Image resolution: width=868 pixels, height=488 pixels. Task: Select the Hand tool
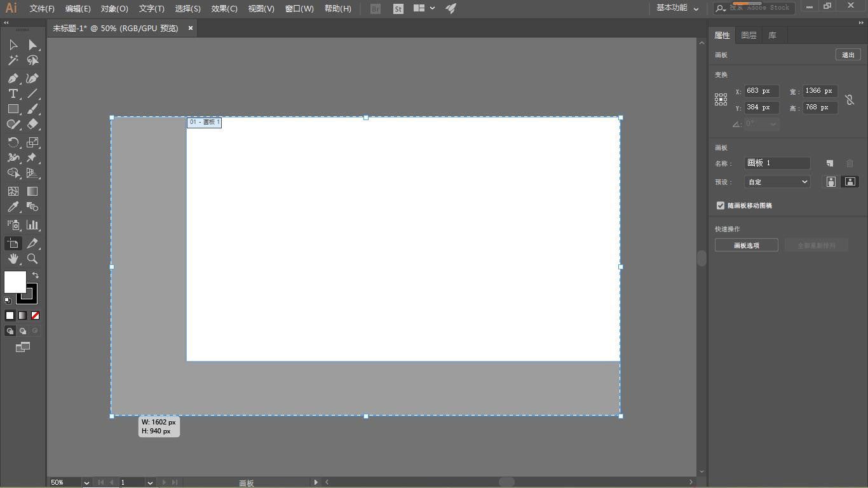[x=13, y=259]
